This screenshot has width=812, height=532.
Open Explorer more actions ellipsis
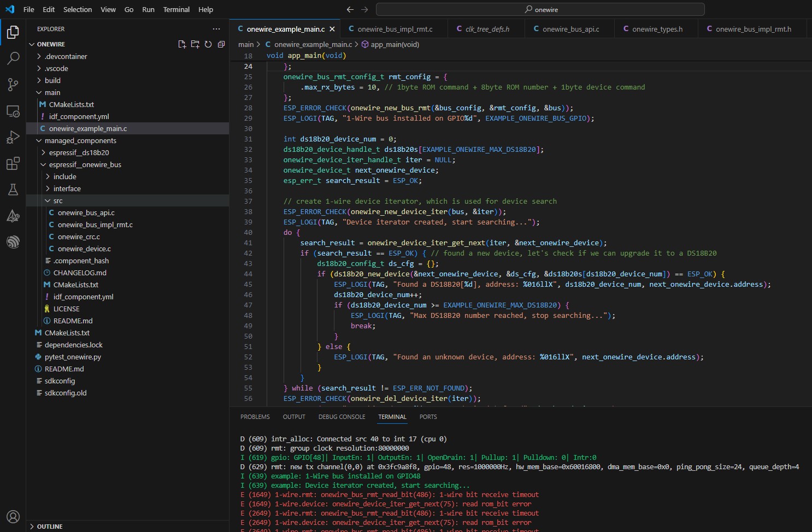tap(216, 29)
